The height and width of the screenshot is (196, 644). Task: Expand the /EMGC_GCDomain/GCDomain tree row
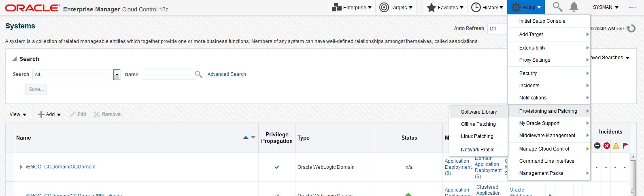21,167
